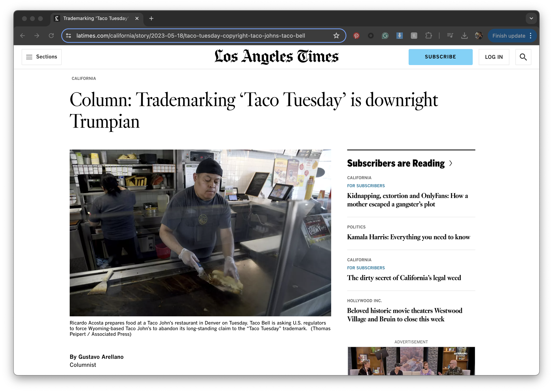Click the Subscribers are Reading heading

pos(396,163)
